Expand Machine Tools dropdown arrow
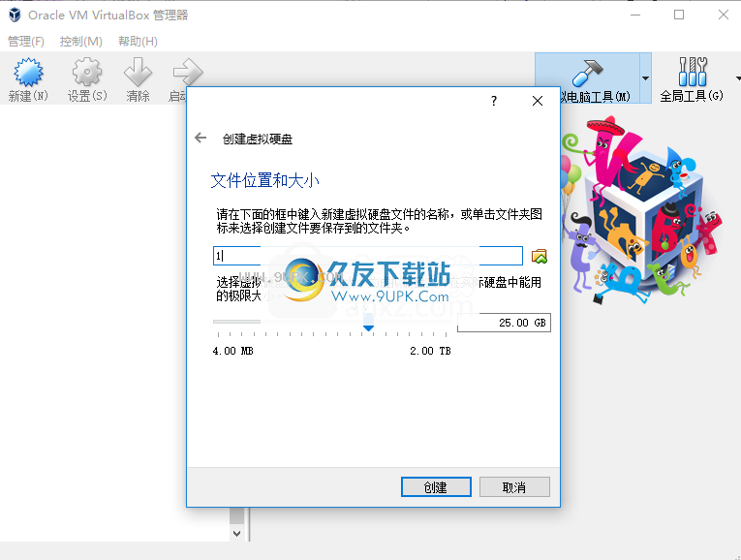This screenshot has width=741, height=560. pyautogui.click(x=645, y=78)
